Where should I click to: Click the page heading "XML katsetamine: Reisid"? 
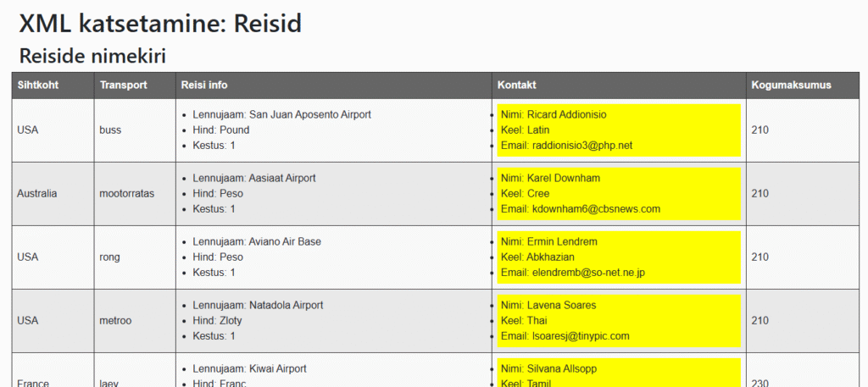[159, 23]
